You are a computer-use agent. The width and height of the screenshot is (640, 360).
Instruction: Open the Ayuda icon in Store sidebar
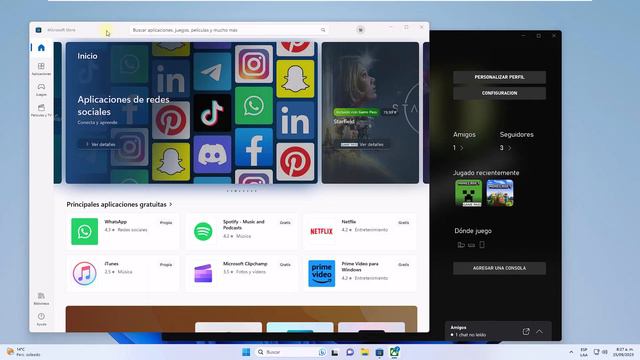point(41,319)
